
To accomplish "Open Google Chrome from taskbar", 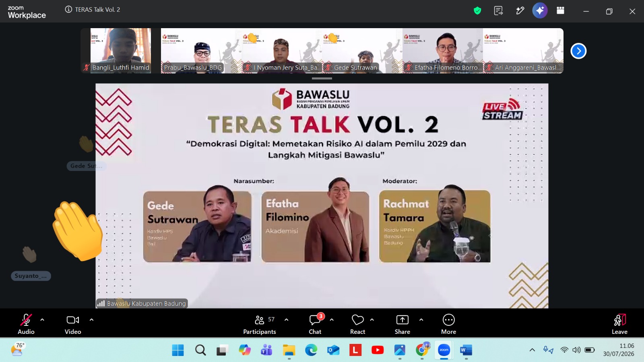I will 422,350.
